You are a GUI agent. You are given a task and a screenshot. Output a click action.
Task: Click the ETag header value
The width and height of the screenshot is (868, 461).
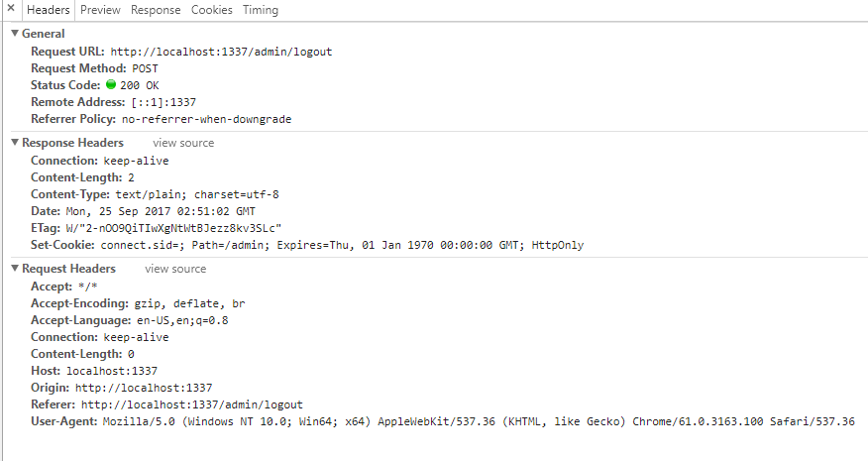(x=173, y=228)
